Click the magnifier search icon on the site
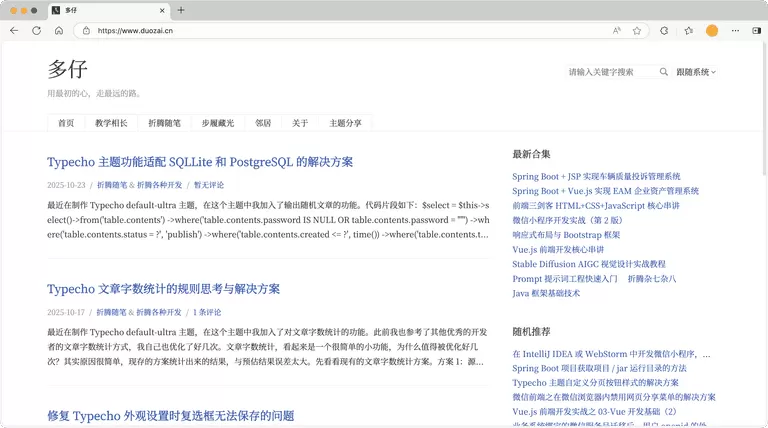 tap(664, 72)
